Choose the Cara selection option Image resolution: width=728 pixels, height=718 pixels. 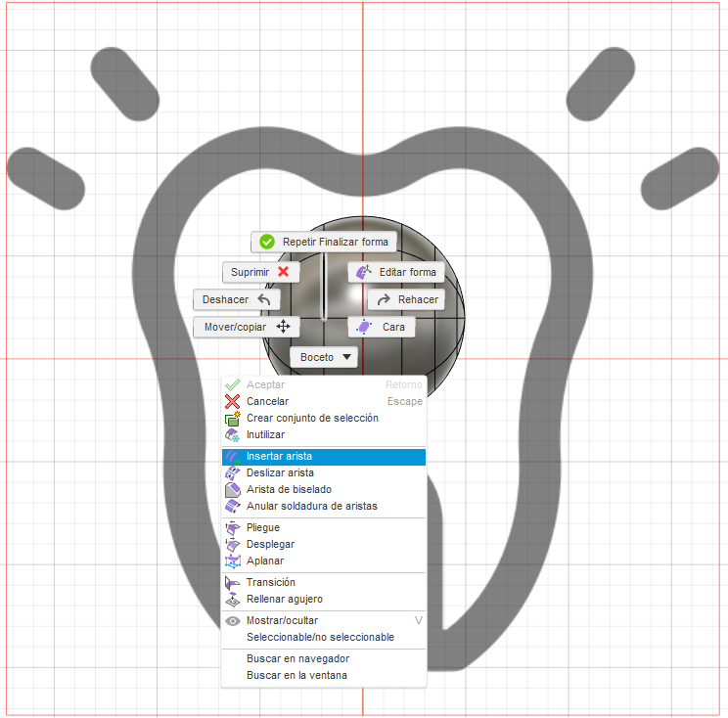pos(382,327)
